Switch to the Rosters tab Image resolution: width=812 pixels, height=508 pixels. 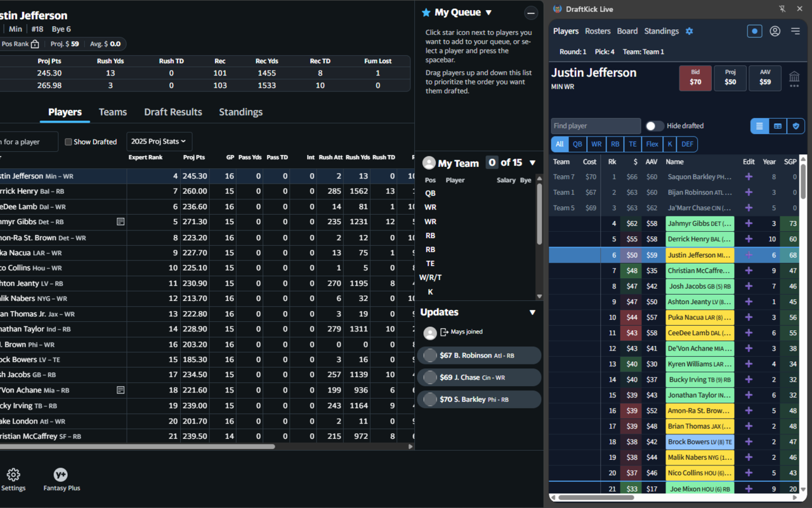point(598,30)
